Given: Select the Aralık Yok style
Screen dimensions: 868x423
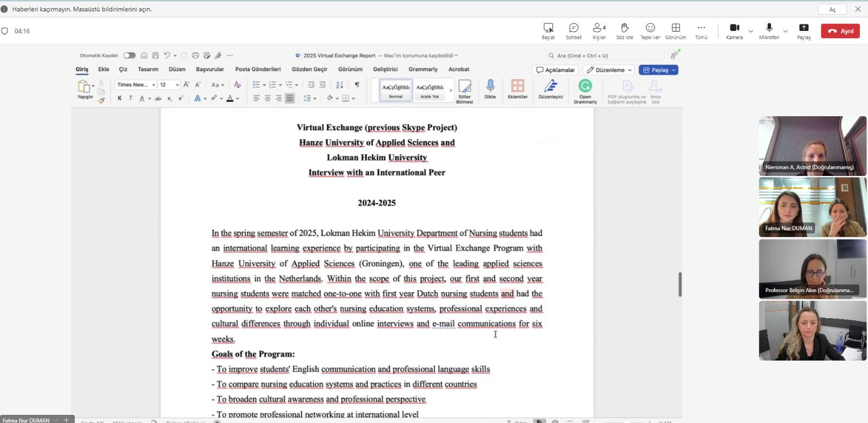Looking at the screenshot, I should pyautogui.click(x=430, y=90).
